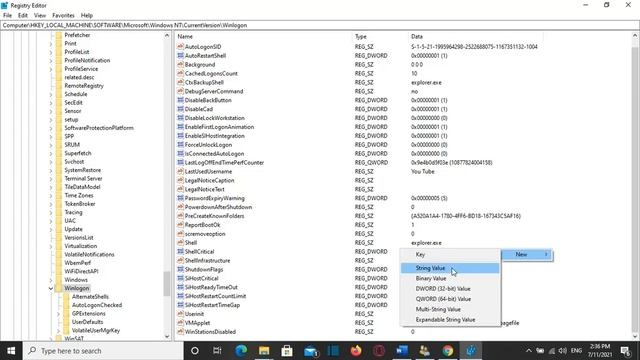
Task: Open the File menu
Action: click(x=7, y=16)
